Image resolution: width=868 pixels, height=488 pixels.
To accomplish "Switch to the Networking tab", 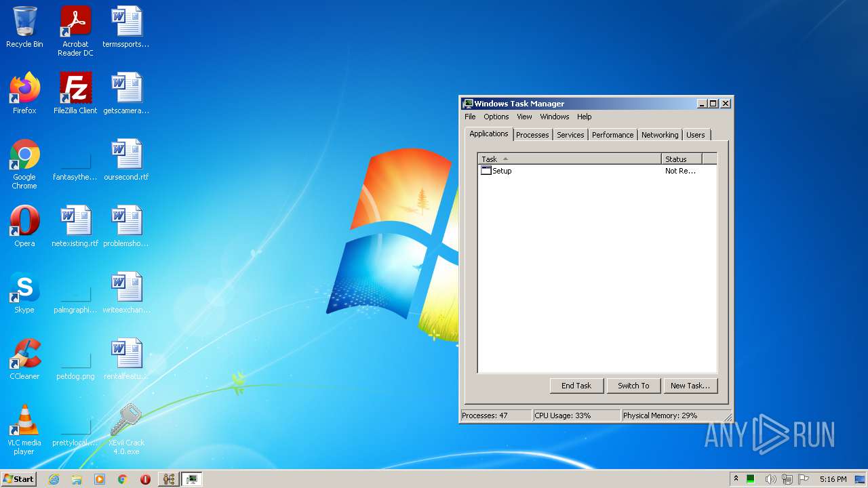I will click(x=660, y=135).
